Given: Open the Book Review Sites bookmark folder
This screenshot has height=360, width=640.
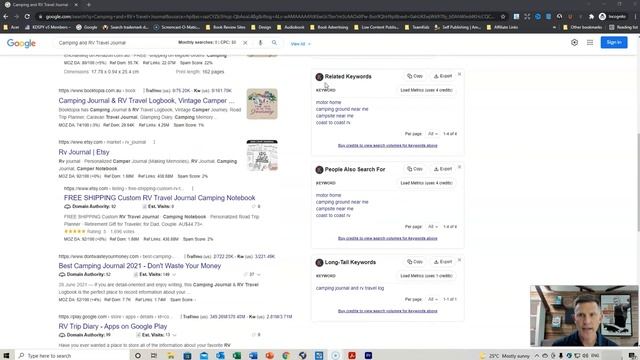Looking at the screenshot, I should (225, 27).
